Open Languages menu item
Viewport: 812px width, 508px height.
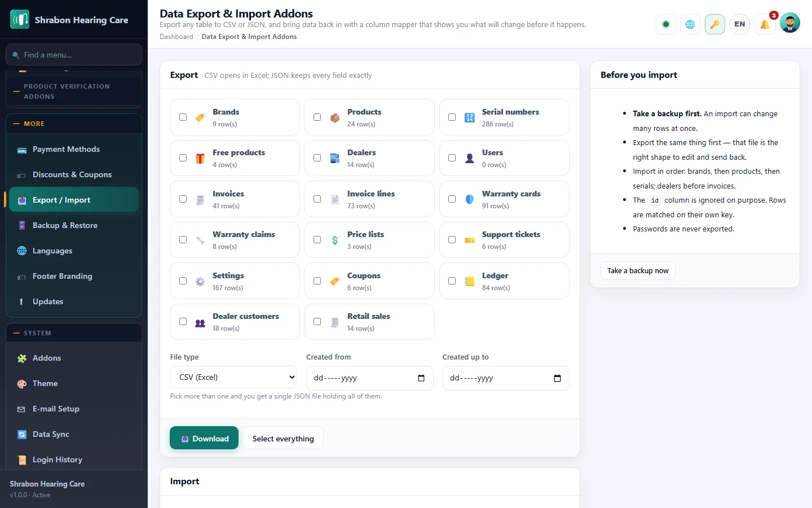coord(74,251)
